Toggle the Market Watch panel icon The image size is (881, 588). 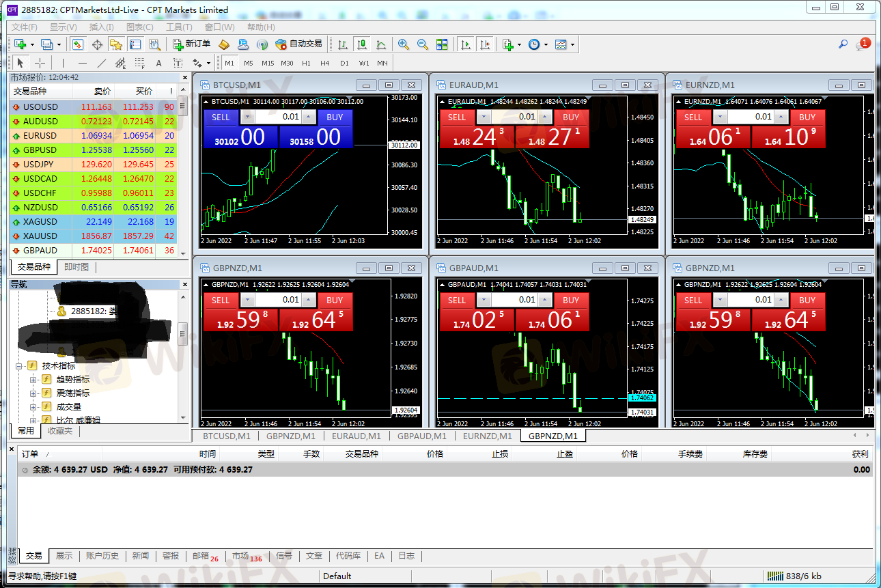78,44
